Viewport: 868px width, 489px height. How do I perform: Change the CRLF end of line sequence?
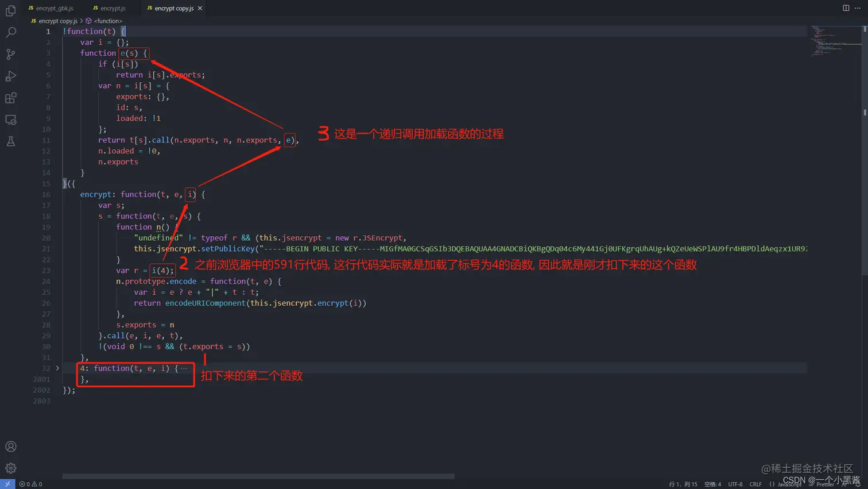click(x=755, y=484)
